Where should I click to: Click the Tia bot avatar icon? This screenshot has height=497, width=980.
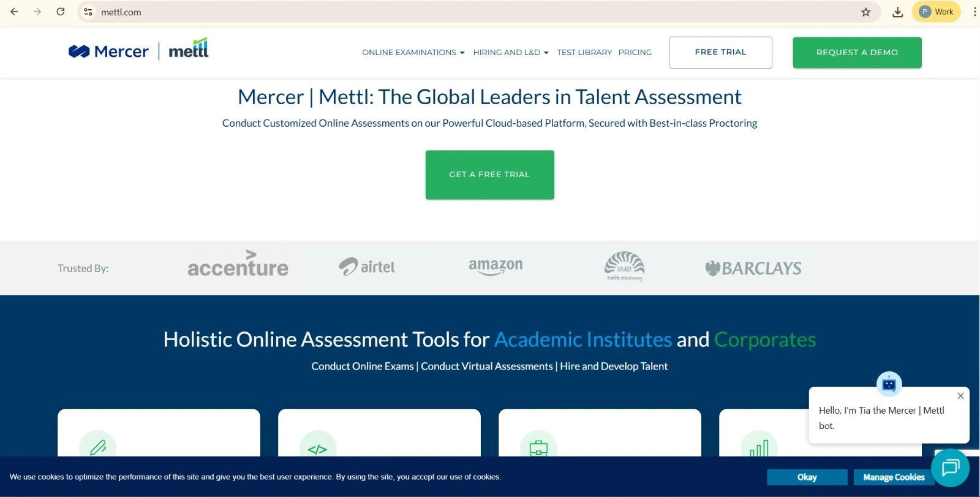click(889, 384)
